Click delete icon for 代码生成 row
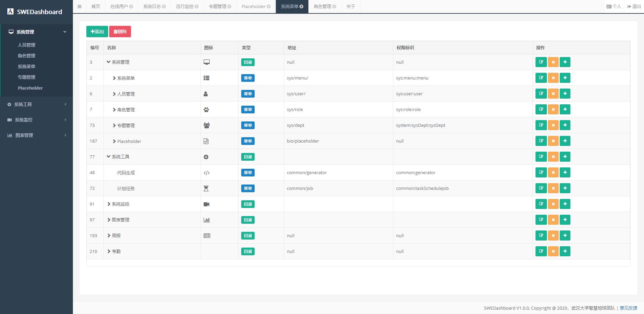The image size is (644, 314). (x=553, y=172)
